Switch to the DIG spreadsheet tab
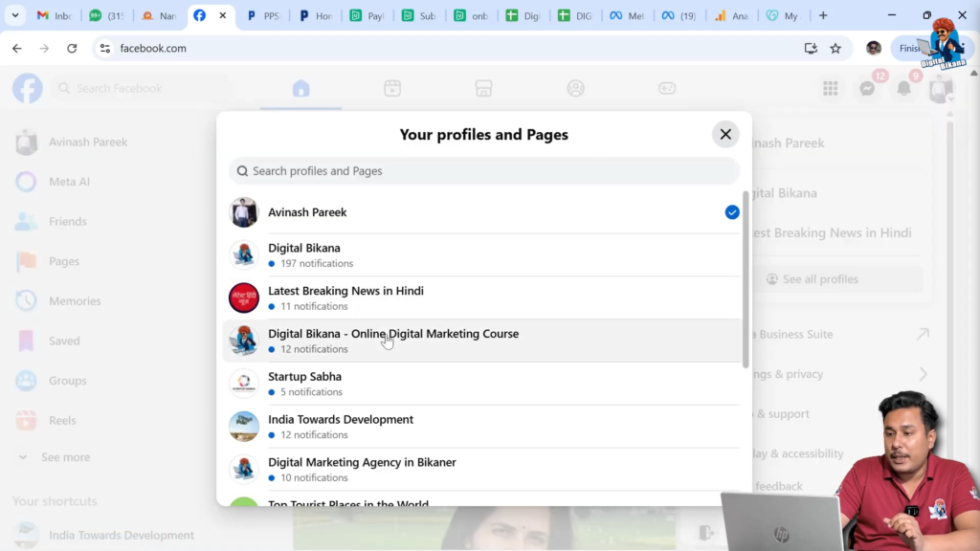980x551 pixels. (575, 15)
